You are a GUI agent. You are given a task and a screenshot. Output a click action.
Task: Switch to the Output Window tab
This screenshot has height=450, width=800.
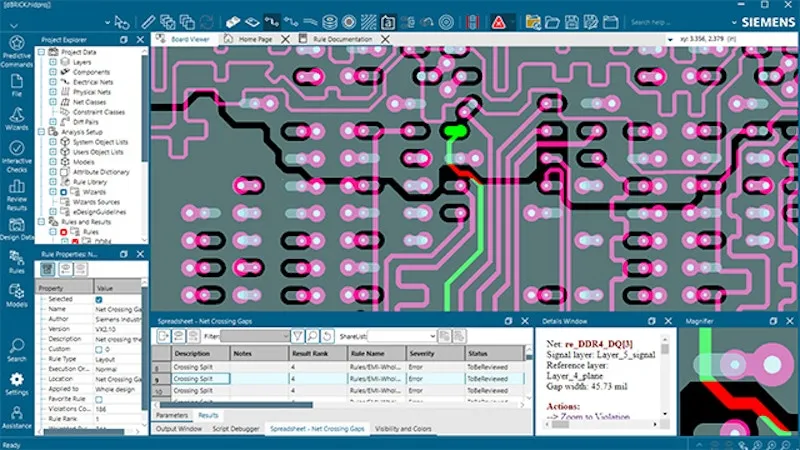pyautogui.click(x=179, y=429)
